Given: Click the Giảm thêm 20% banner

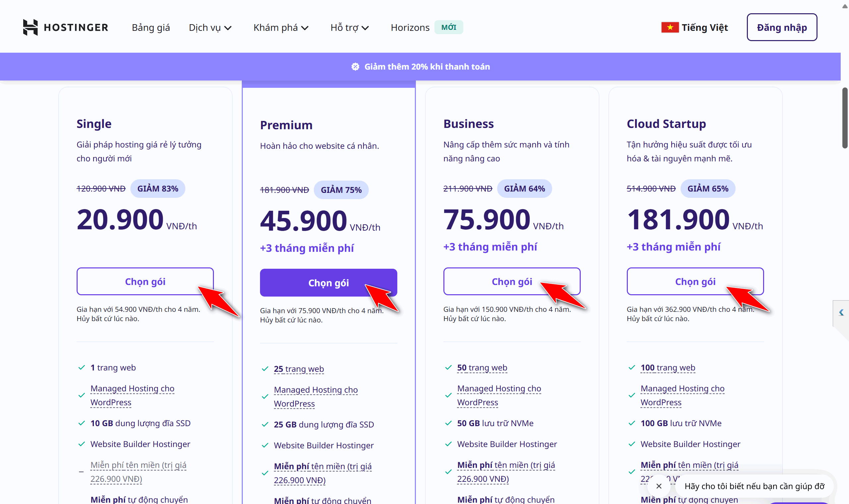Looking at the screenshot, I should [421, 67].
